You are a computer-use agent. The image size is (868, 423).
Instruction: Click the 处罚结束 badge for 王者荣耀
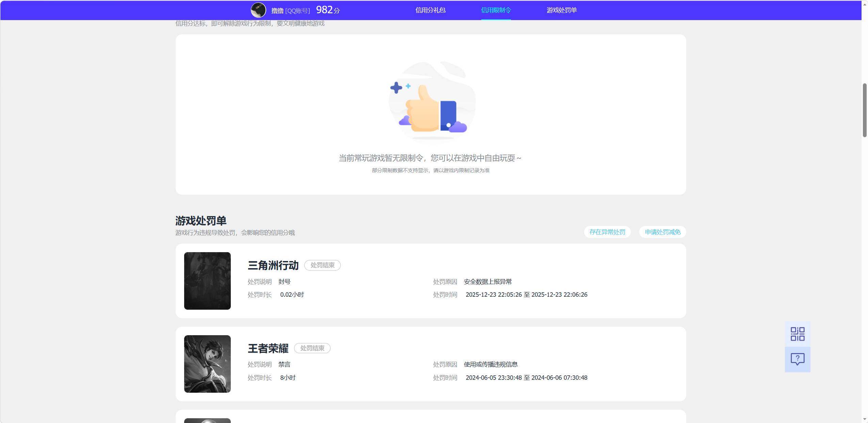coord(312,348)
